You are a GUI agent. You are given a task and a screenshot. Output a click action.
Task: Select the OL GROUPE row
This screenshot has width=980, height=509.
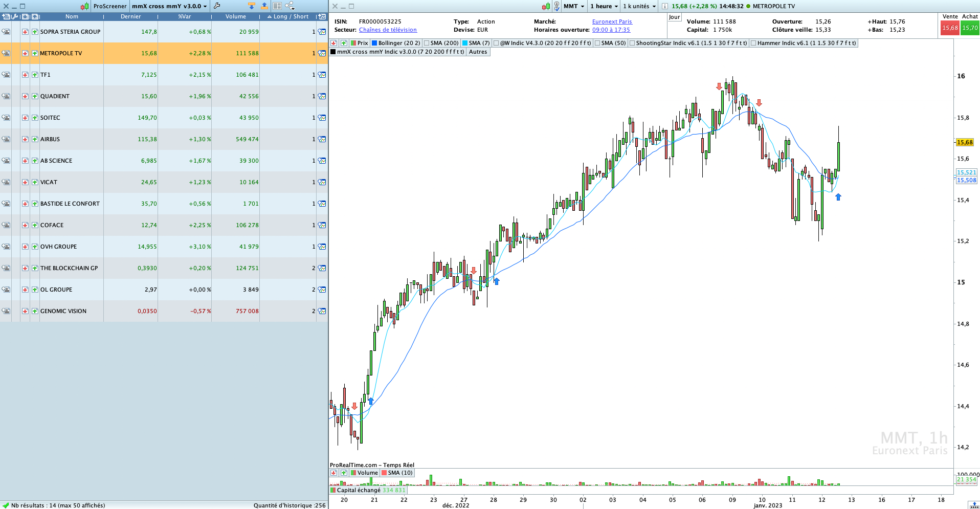[164, 290]
